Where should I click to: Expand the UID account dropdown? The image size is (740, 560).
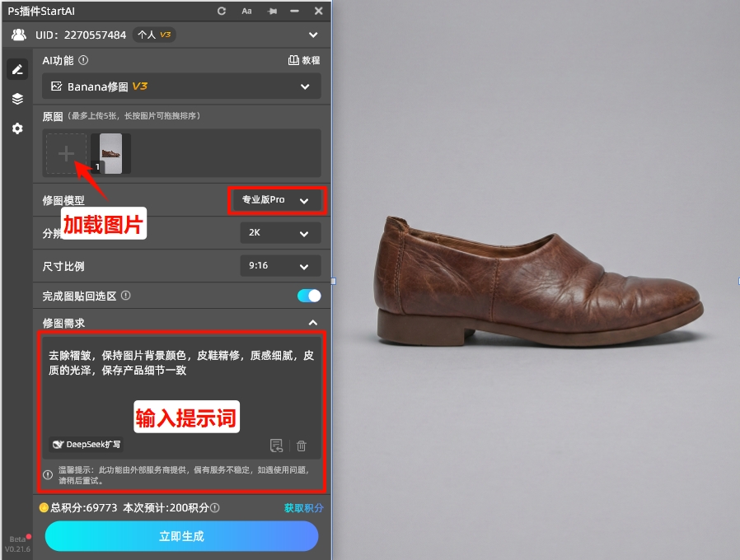point(313,35)
